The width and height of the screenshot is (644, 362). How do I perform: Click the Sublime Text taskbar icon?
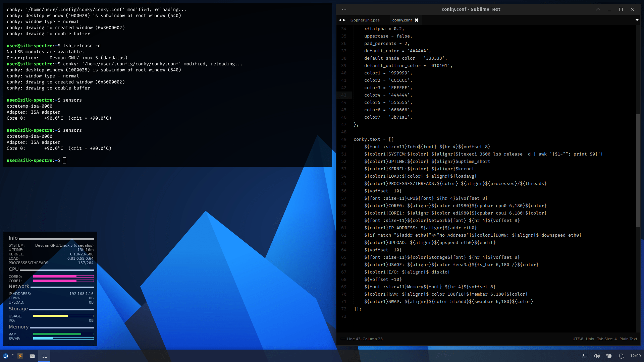coord(20,356)
